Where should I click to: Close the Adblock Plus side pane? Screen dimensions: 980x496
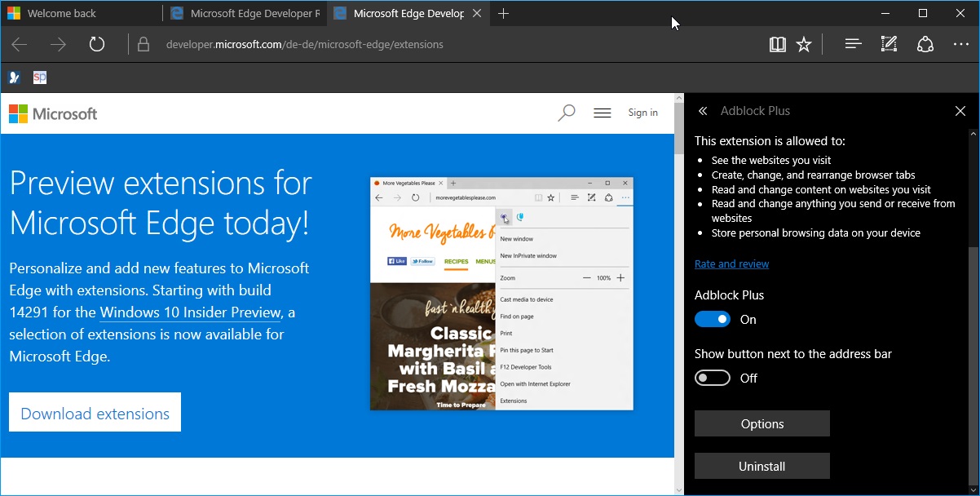[x=960, y=111]
